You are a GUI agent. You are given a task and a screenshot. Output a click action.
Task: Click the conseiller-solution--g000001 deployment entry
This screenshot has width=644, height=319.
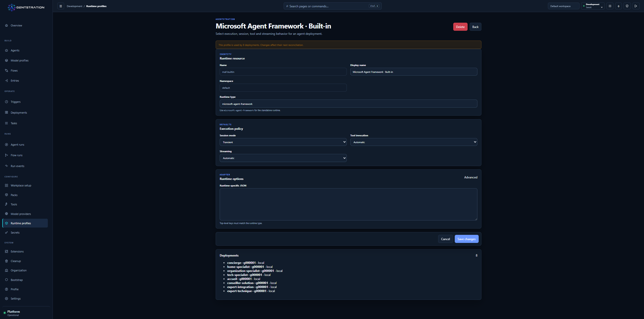[x=252, y=283]
